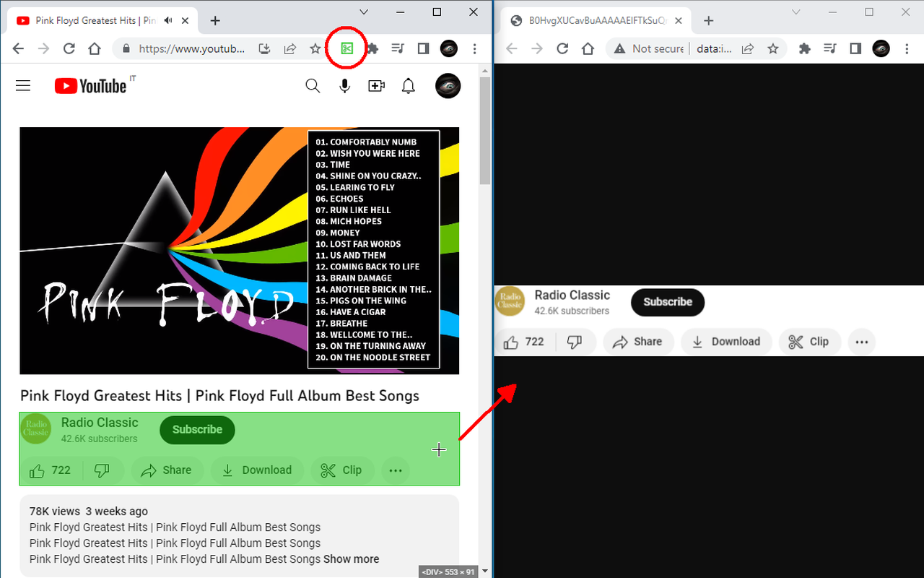
Task: Open the YouTube hamburger navigation menu
Action: click(23, 85)
